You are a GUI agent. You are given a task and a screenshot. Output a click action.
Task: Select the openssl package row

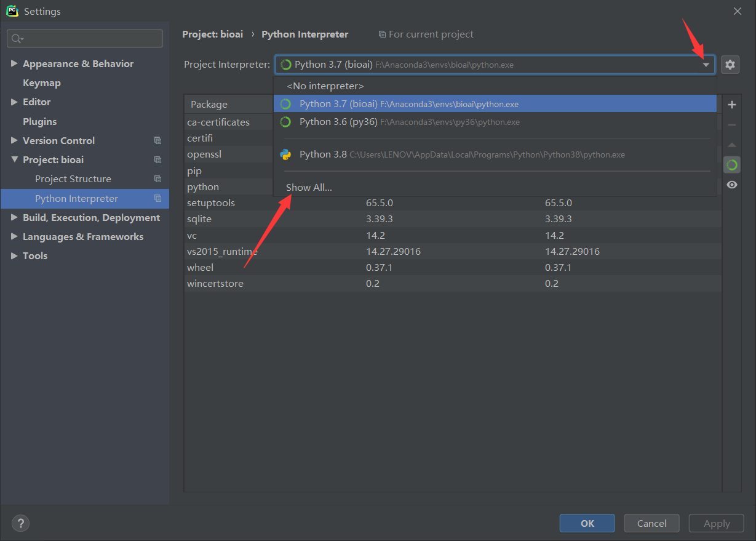[229, 154]
